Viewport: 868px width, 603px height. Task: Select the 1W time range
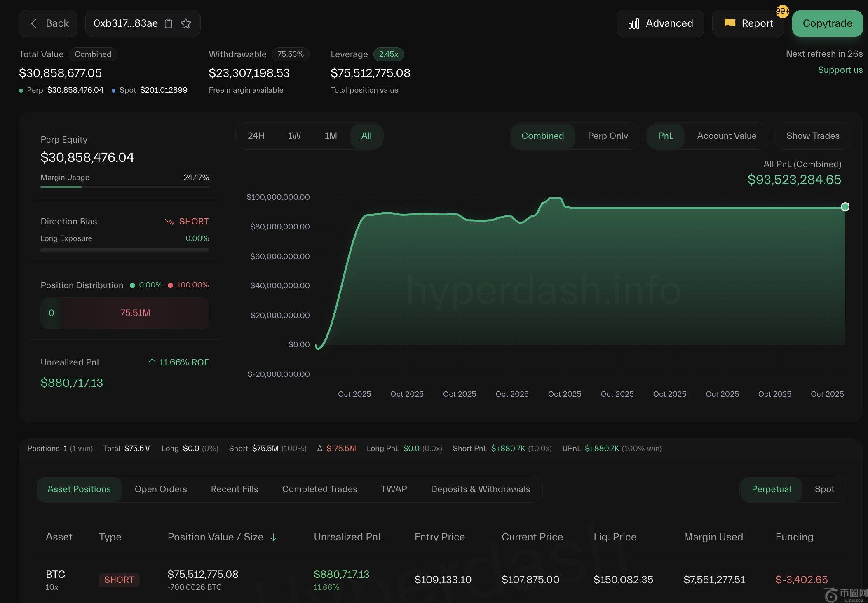tap(294, 136)
